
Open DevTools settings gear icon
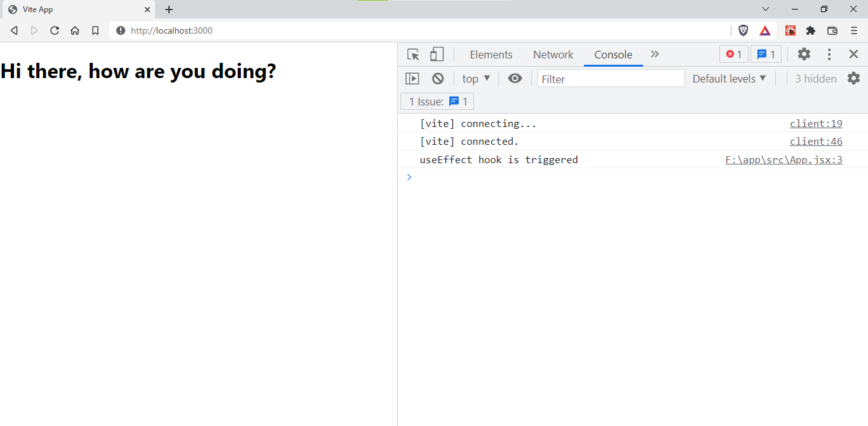804,55
